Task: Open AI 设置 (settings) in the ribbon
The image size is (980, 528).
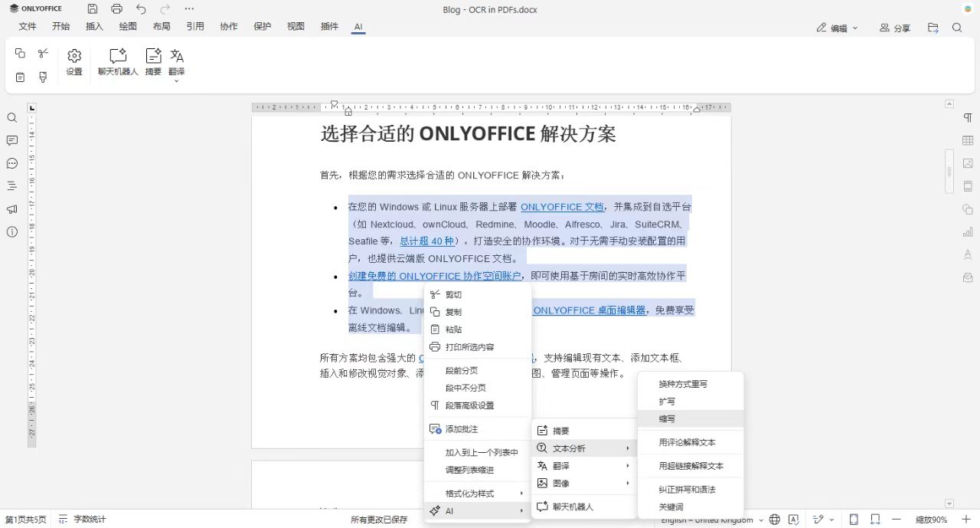Action: tap(73, 61)
